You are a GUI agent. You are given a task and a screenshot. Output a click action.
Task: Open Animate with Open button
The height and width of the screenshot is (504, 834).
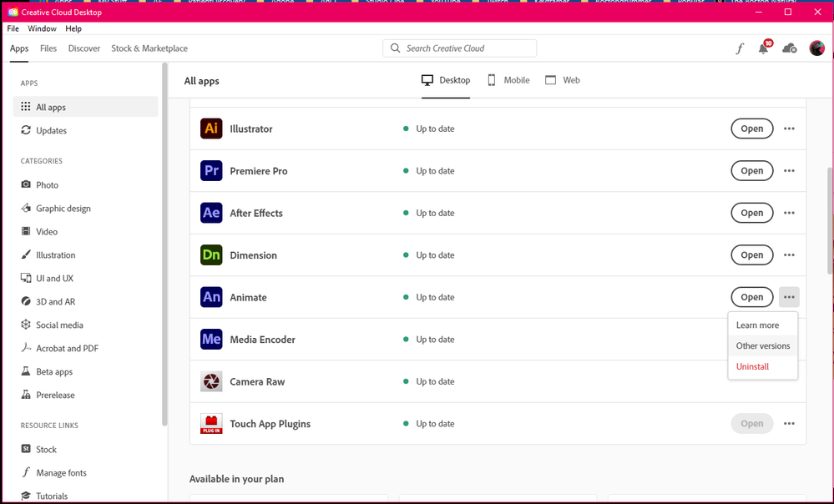(752, 297)
